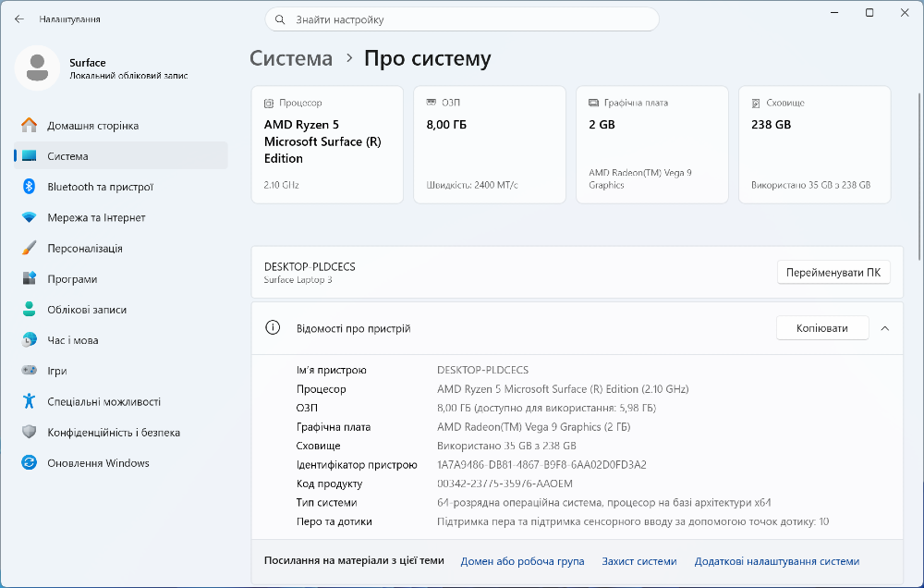Screen dimensions: 924x588
Task: Open Домашня сторінка in the sidebar
Action: pyautogui.click(x=121, y=125)
